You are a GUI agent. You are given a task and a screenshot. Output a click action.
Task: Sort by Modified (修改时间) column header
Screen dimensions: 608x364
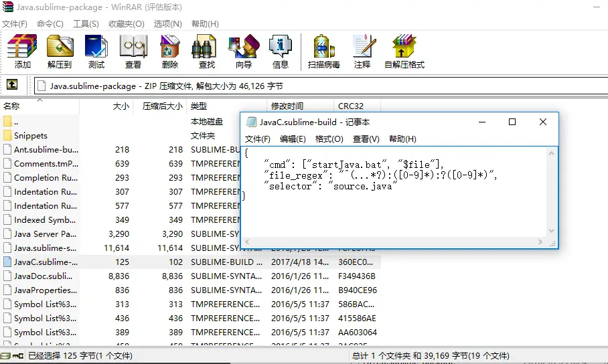point(300,106)
